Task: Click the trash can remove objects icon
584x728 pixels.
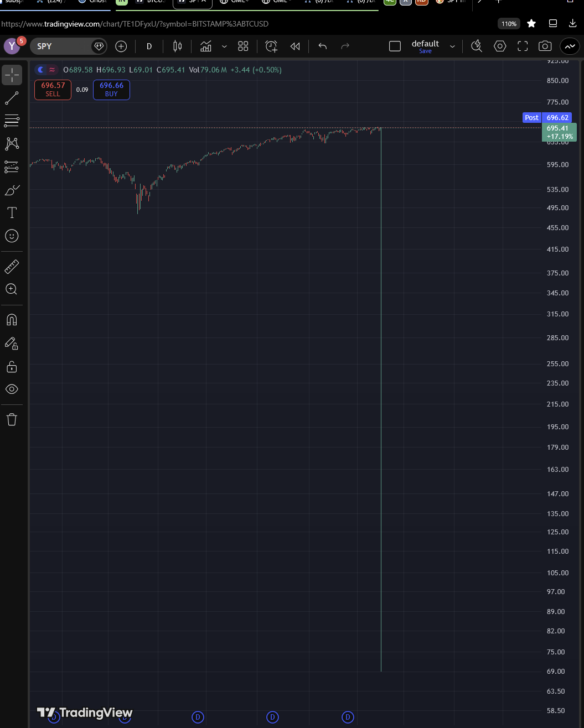Action: coord(12,419)
